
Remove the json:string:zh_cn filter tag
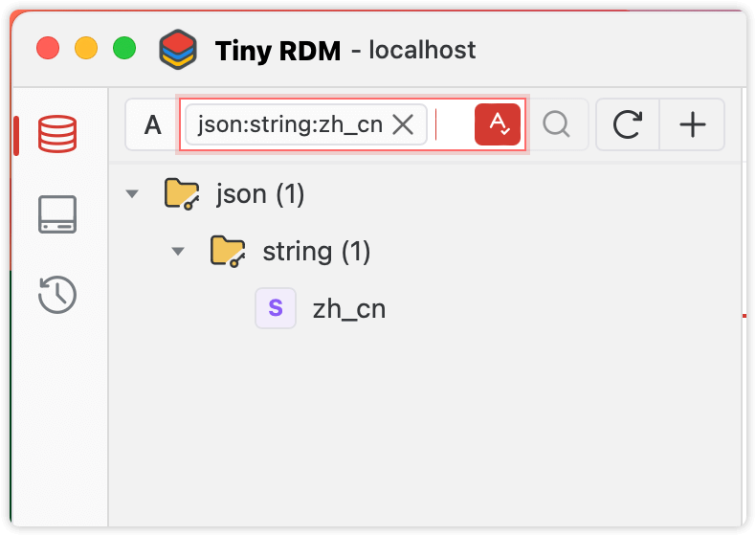[403, 125]
